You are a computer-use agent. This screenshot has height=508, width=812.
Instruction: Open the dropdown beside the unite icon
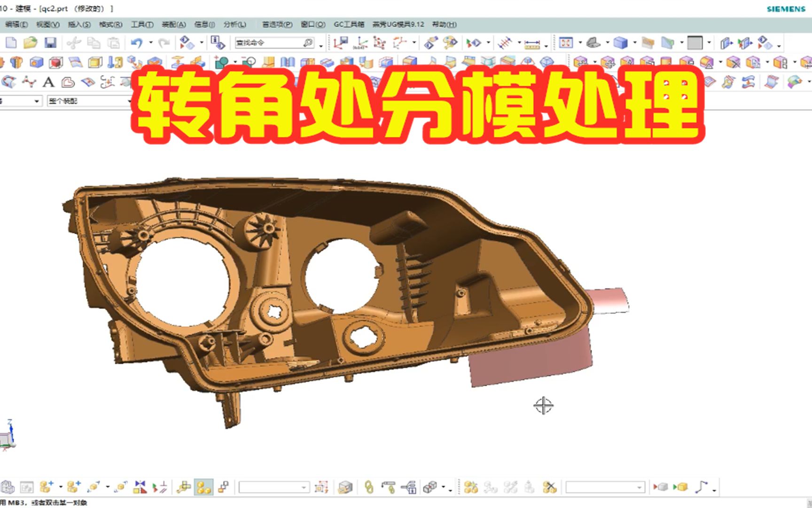click(235, 62)
